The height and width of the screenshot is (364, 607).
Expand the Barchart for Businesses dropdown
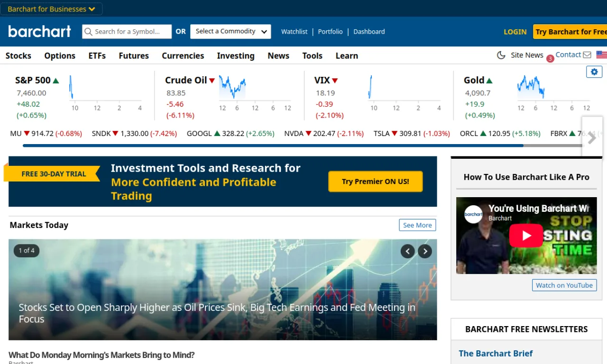pyautogui.click(x=51, y=9)
